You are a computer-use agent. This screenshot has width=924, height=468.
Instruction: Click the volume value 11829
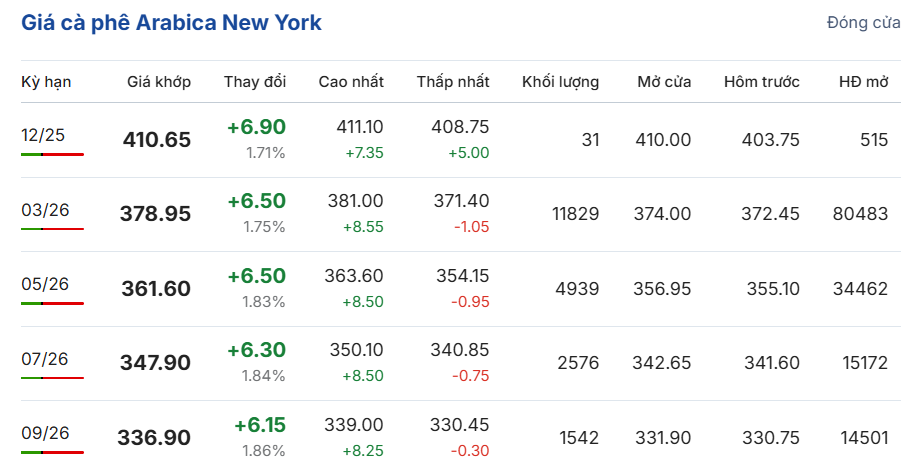[x=575, y=214]
